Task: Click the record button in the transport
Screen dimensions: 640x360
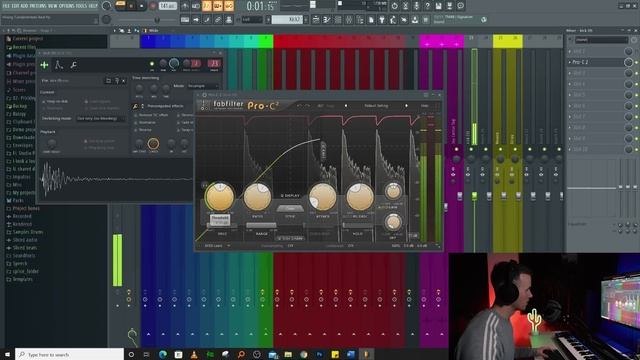Action: [x=153, y=6]
